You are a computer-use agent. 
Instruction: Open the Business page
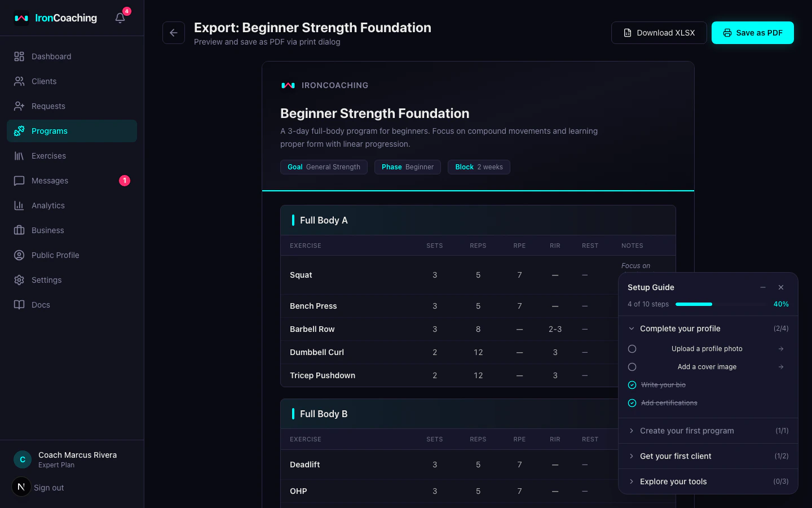point(72,230)
